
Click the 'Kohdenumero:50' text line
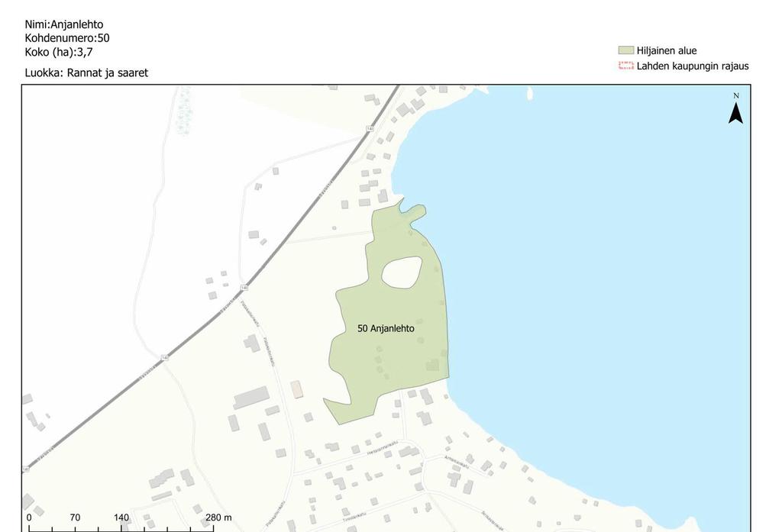[x=67, y=38]
